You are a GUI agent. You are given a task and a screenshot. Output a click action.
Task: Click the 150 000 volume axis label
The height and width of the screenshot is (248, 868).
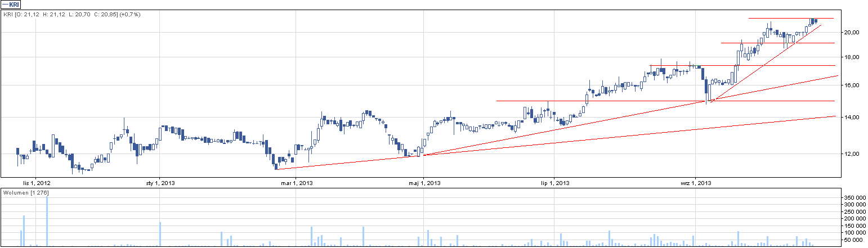(x=855, y=226)
